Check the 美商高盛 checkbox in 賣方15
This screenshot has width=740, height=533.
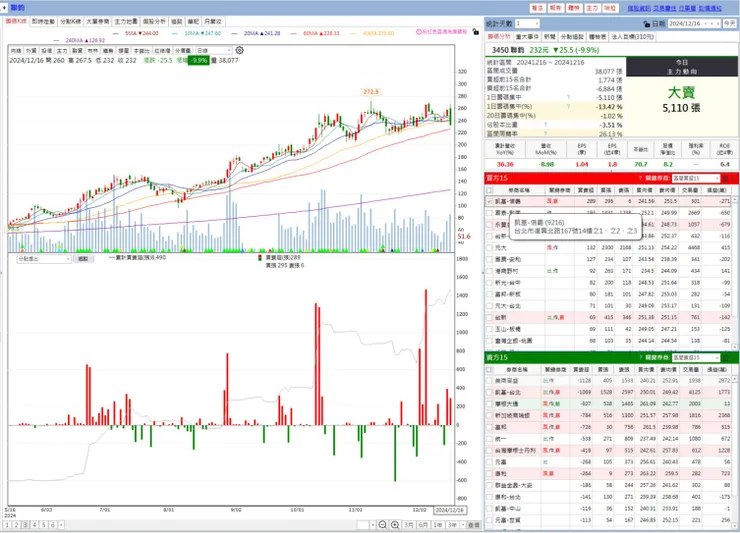[x=489, y=381]
